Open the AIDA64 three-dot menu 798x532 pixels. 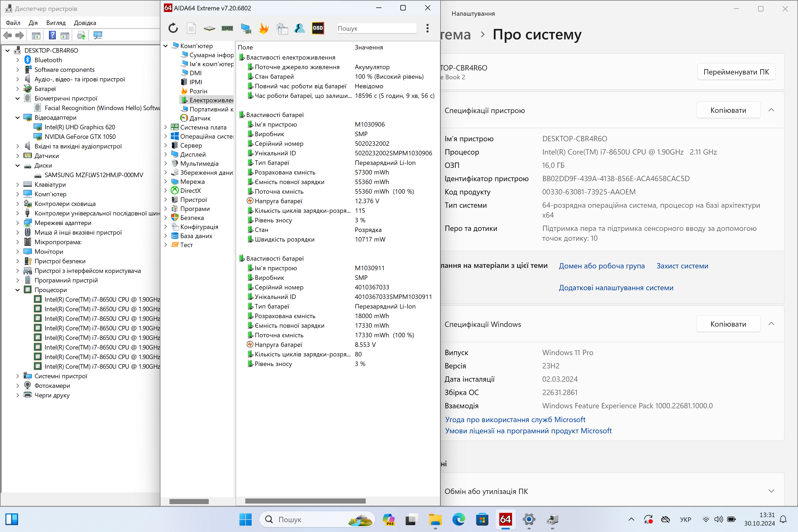tap(427, 28)
